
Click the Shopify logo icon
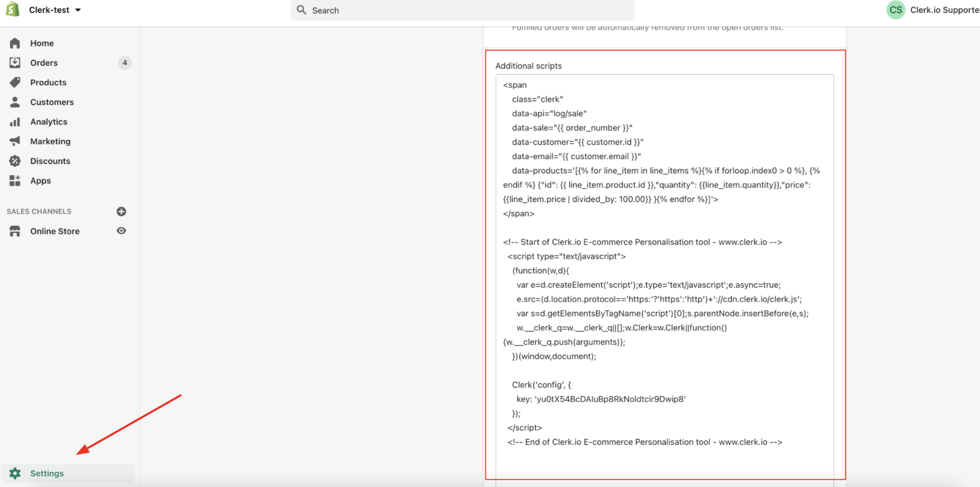pyautogui.click(x=13, y=10)
